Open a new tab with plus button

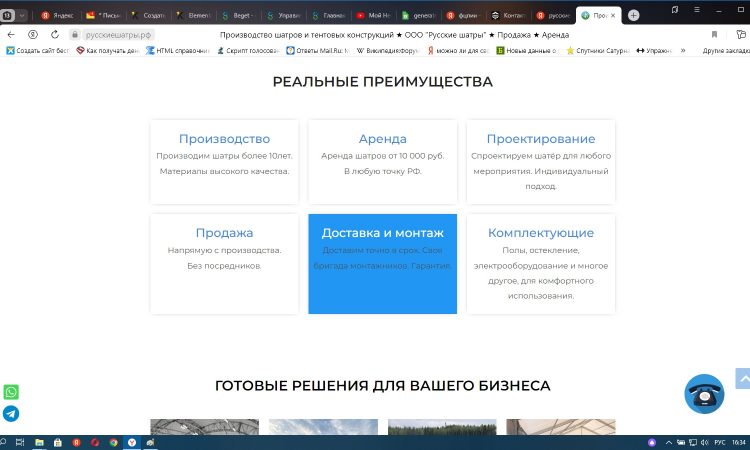[x=633, y=15]
